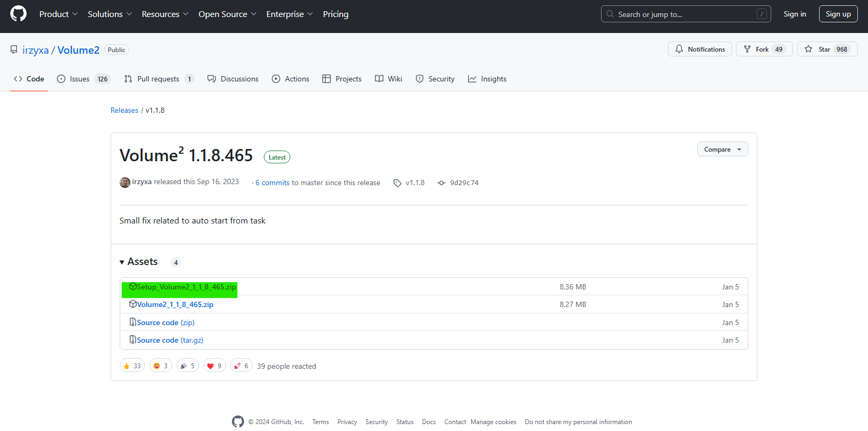Click the heart reaction with 9
This screenshot has height=431, width=868.
(x=214, y=366)
